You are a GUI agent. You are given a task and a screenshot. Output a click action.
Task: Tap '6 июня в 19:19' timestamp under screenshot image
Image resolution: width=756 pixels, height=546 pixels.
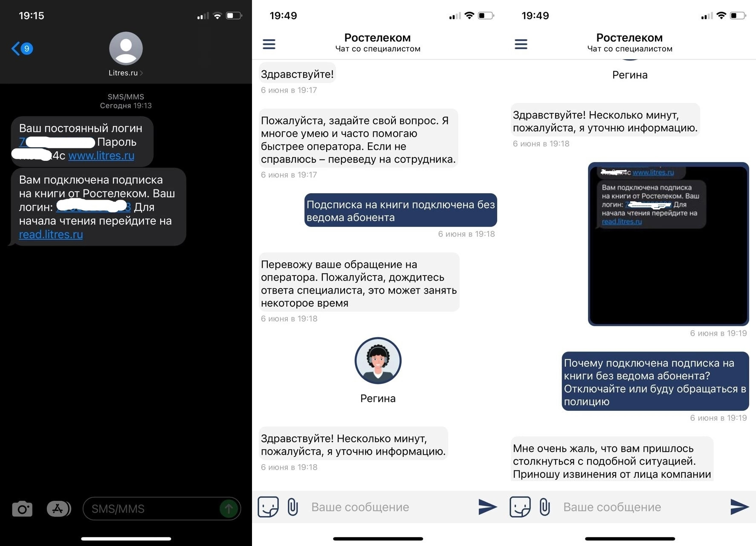coord(718,333)
